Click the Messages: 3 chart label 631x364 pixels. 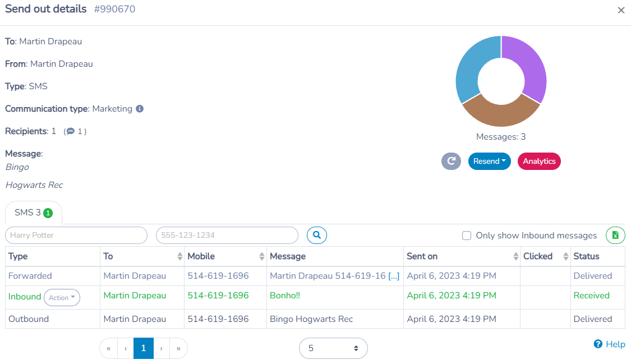[x=501, y=137]
